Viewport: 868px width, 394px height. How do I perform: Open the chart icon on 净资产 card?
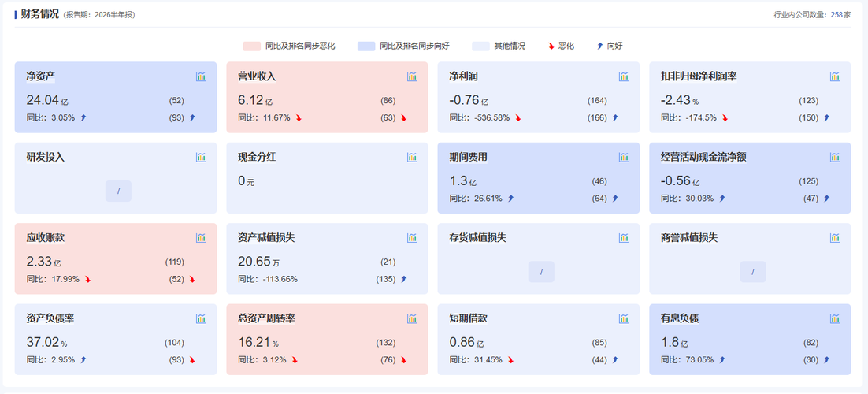pyautogui.click(x=200, y=76)
